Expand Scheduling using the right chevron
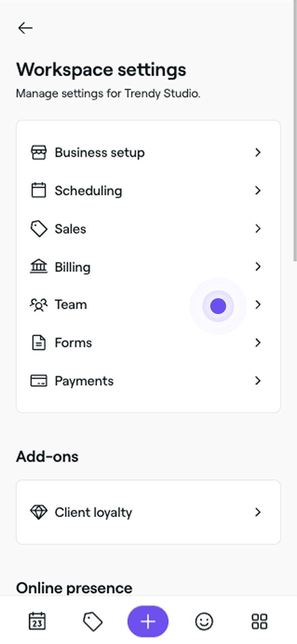 pos(258,190)
